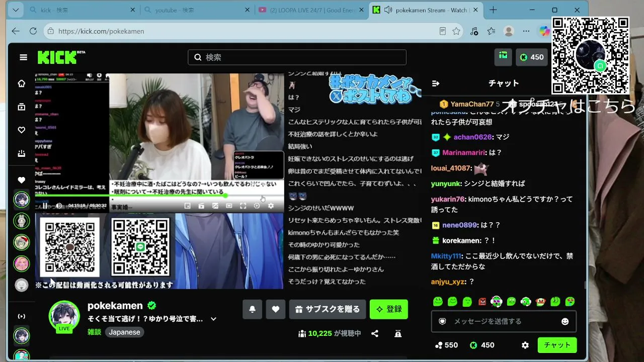Open the first followed channel avatar in sidebar
This screenshot has height=362, width=644.
point(22,199)
